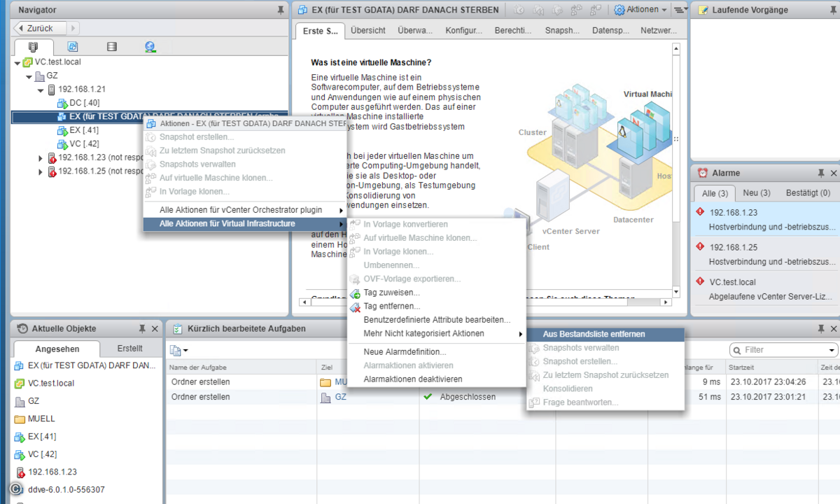Open the Networking globe view icon
The image size is (840, 504).
pyautogui.click(x=150, y=47)
